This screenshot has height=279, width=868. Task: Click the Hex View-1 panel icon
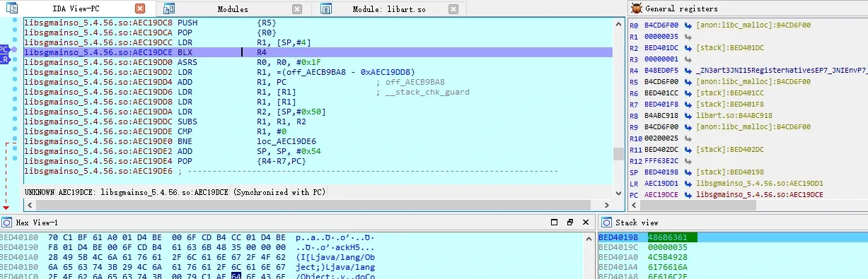coord(7,222)
